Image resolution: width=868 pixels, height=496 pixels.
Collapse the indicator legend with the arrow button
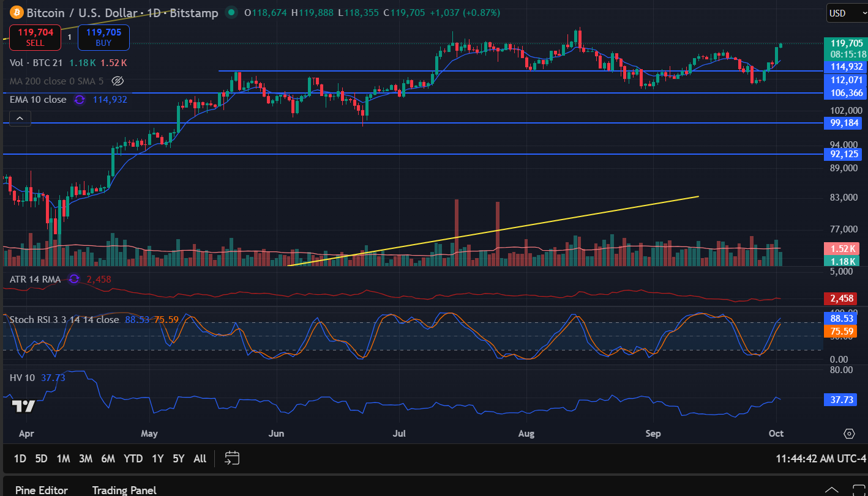[x=20, y=118]
